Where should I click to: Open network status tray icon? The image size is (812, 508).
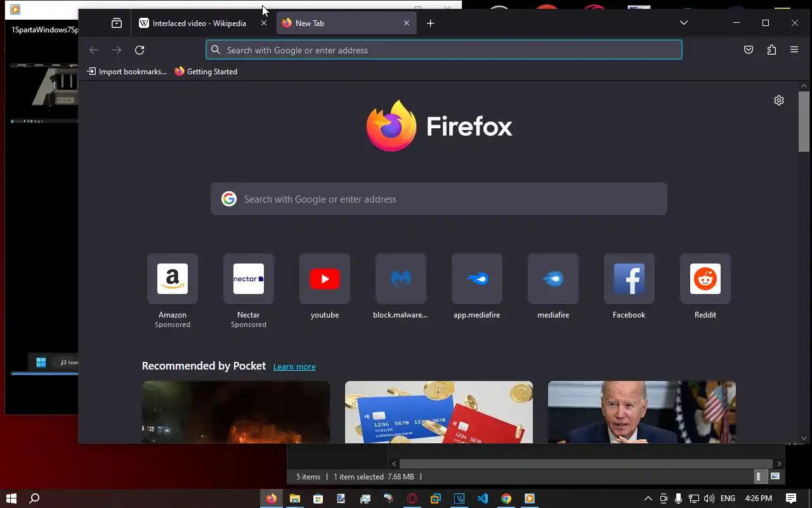[694, 498]
